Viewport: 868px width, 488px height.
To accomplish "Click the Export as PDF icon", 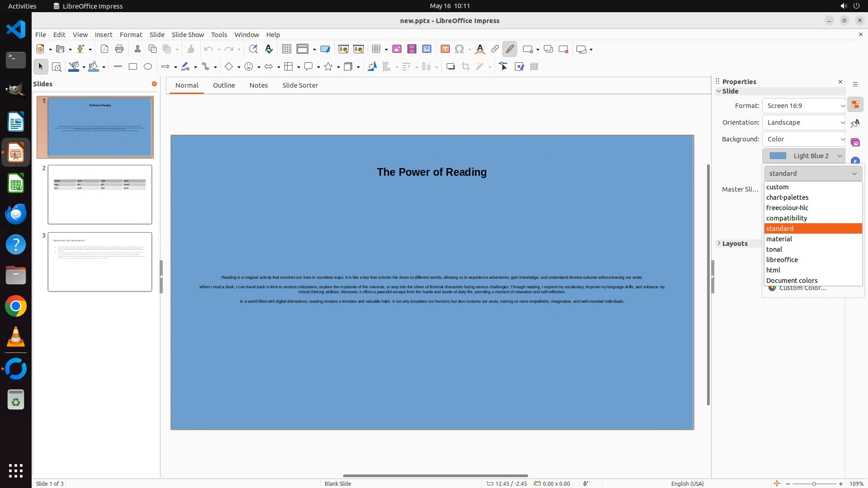I will point(104,49).
